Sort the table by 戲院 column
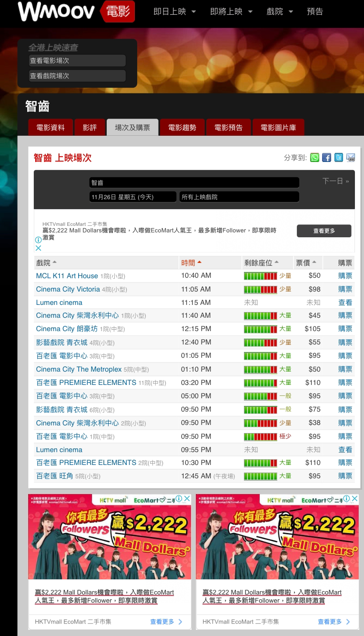Screen dimensions: 364x636 point(46,262)
